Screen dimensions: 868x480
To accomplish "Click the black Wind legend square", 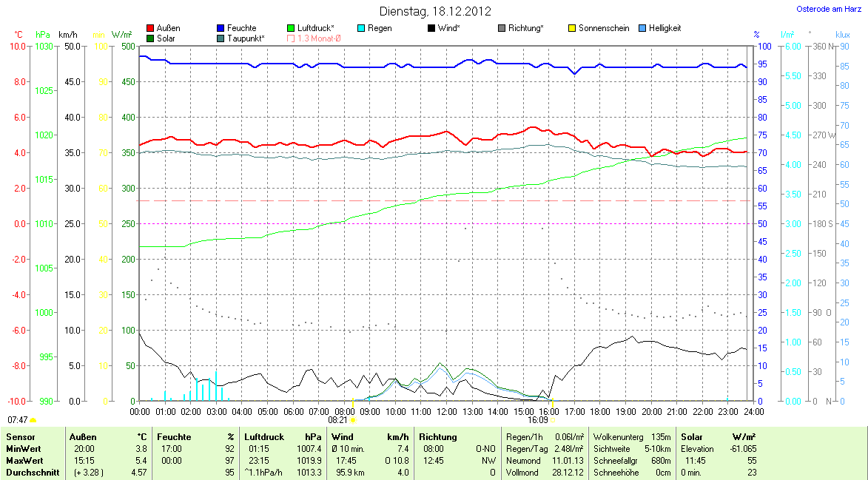I will pyautogui.click(x=431, y=28).
